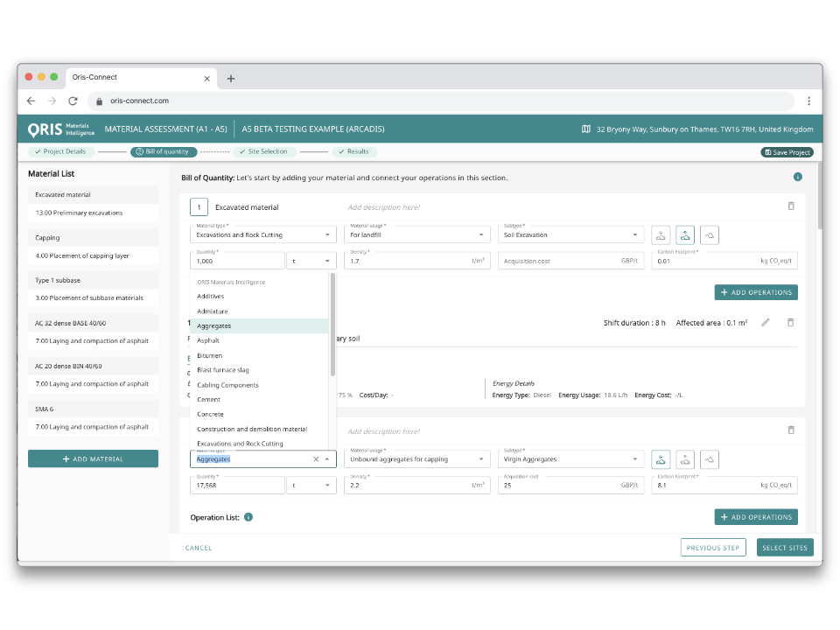
Task: Toggle the stockpile option in the Aggregates row
Action: (x=710, y=458)
